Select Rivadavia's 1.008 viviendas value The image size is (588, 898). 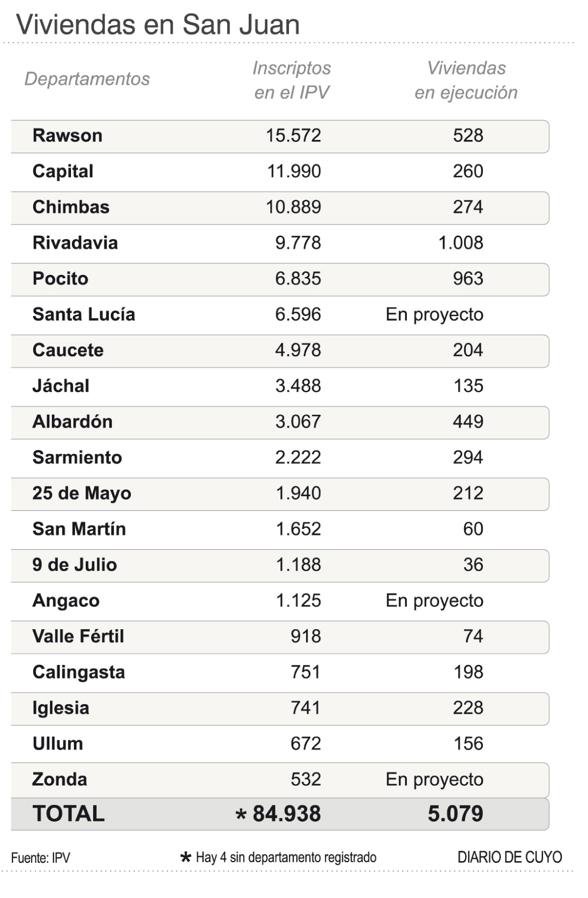[461, 243]
